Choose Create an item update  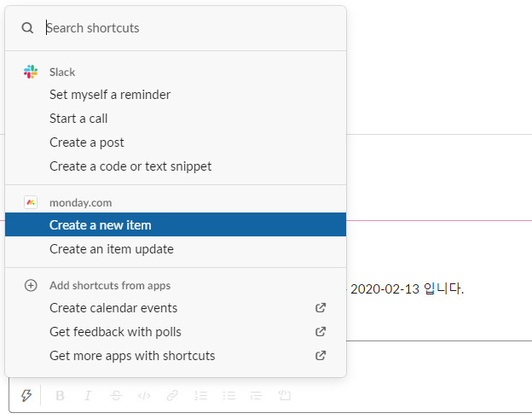click(176, 249)
